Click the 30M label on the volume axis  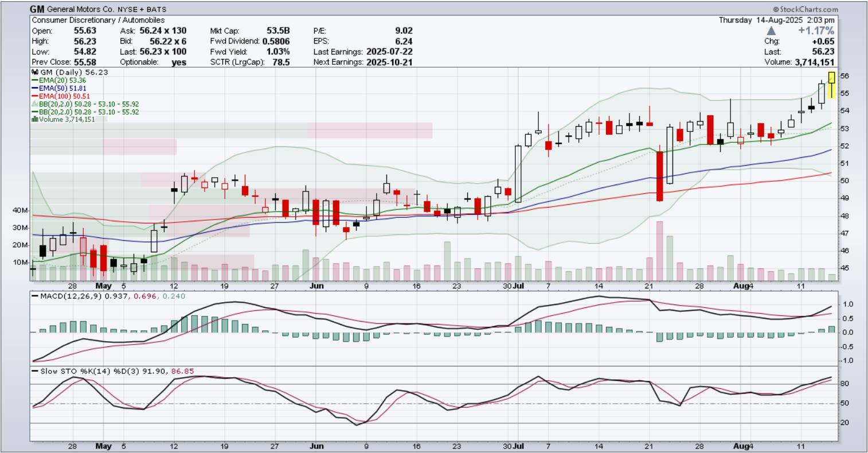coord(20,228)
